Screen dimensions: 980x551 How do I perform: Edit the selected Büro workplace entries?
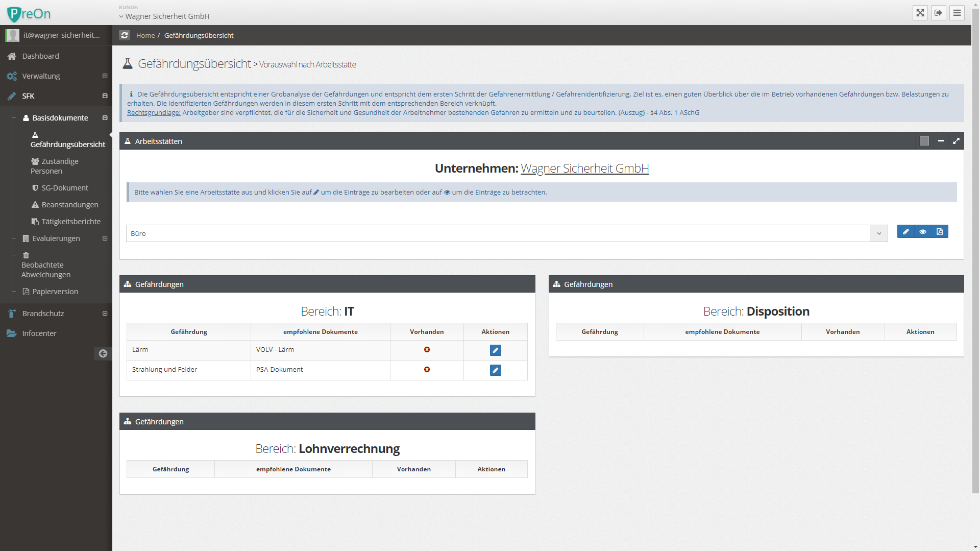click(905, 232)
